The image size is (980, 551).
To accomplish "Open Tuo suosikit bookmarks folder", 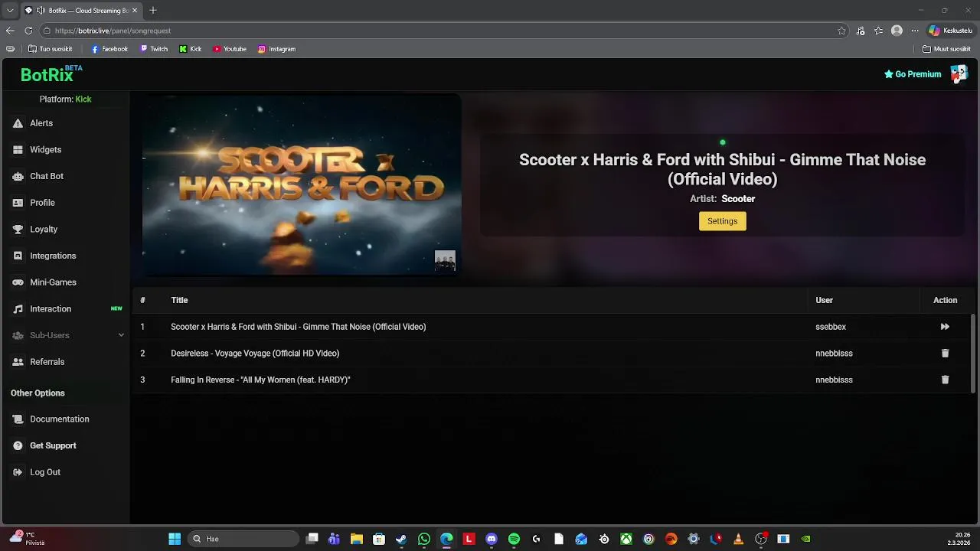I will pyautogui.click(x=50, y=49).
